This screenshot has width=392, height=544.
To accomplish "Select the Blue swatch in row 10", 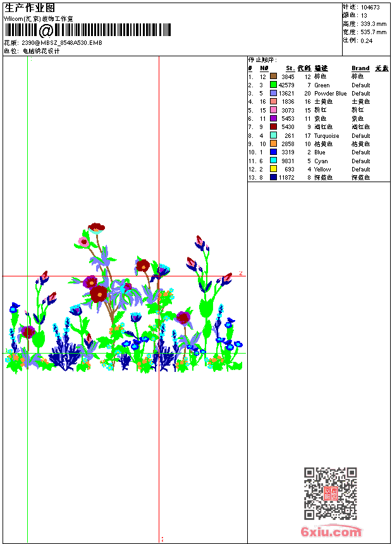I will click(x=273, y=152).
